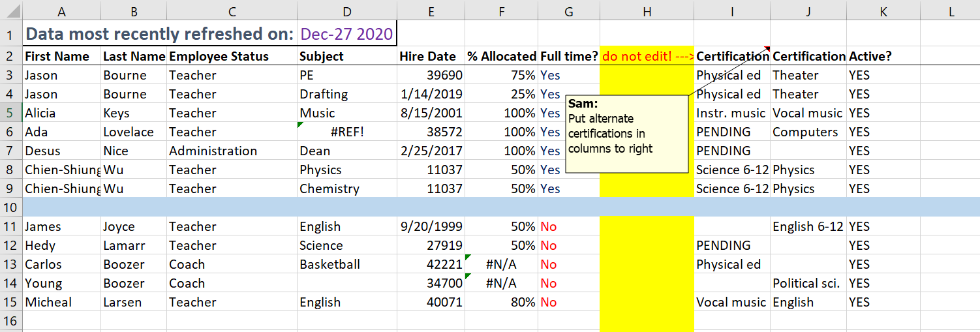Click the blue row 10 in column E
The width and height of the screenshot is (980, 332).
[431, 207]
